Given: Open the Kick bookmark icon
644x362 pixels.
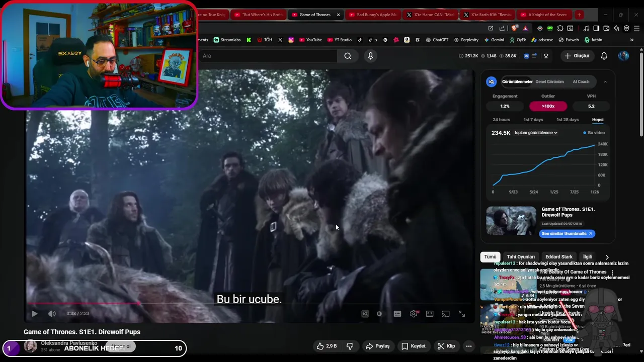Looking at the screenshot, I should (249, 40).
